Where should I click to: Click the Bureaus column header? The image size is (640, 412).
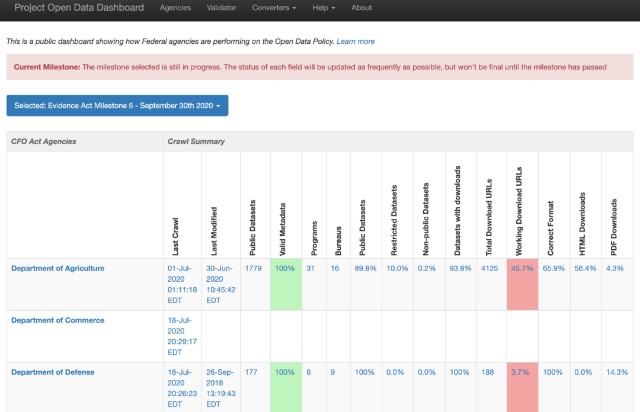[338, 241]
